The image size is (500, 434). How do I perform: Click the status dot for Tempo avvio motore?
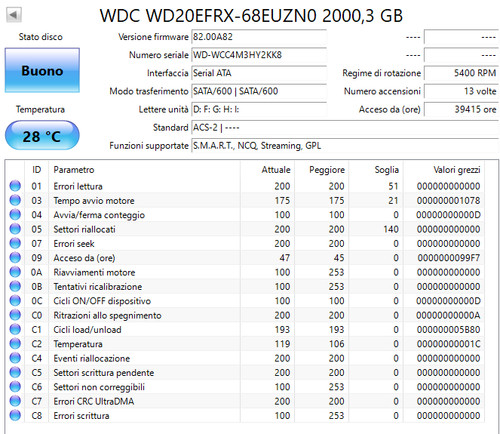[x=15, y=200]
